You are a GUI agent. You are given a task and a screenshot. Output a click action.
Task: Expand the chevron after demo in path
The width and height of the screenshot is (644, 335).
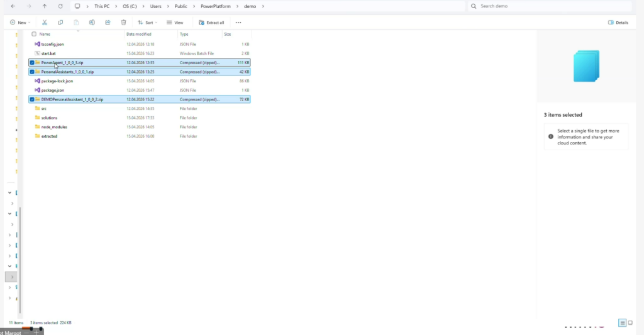[x=263, y=6]
